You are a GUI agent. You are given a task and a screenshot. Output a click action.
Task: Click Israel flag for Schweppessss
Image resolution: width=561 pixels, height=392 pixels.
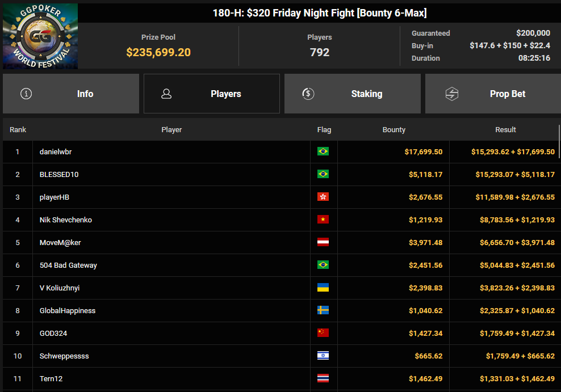pos(323,356)
